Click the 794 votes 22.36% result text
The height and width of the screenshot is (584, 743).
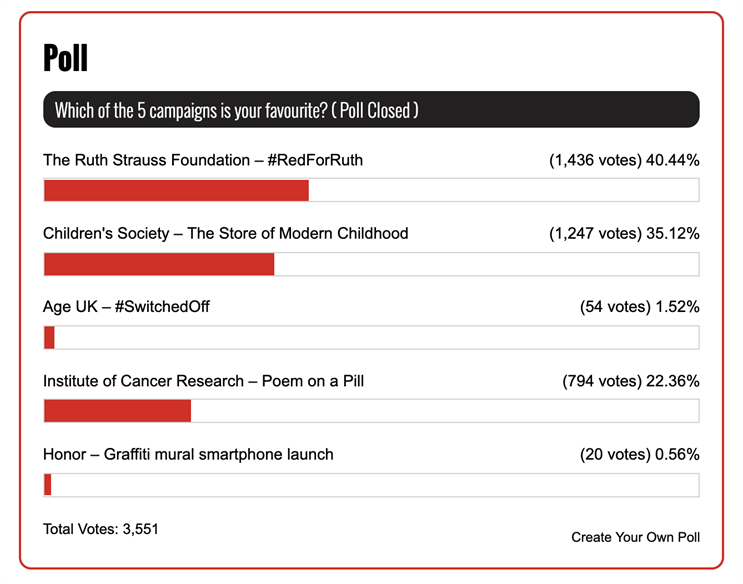tap(631, 381)
